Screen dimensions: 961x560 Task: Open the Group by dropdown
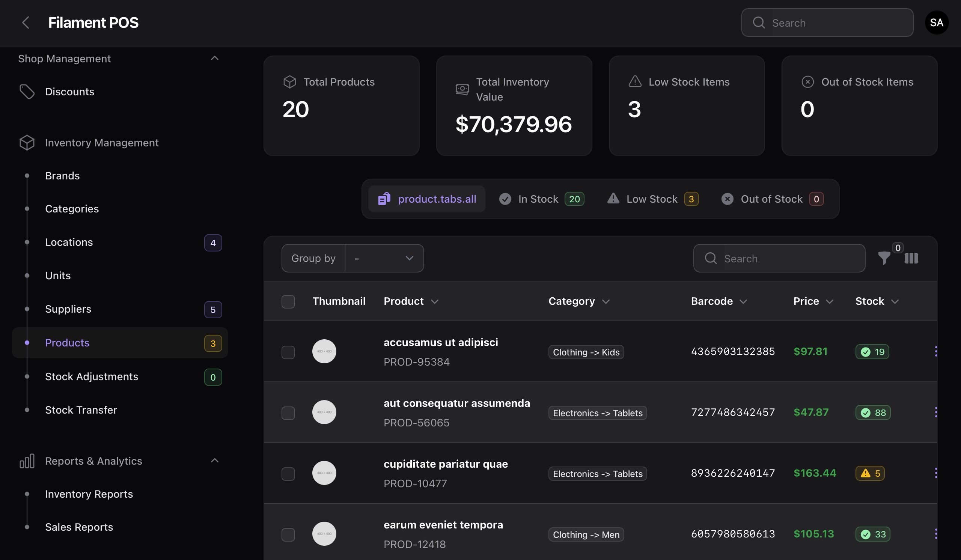pyautogui.click(x=384, y=259)
